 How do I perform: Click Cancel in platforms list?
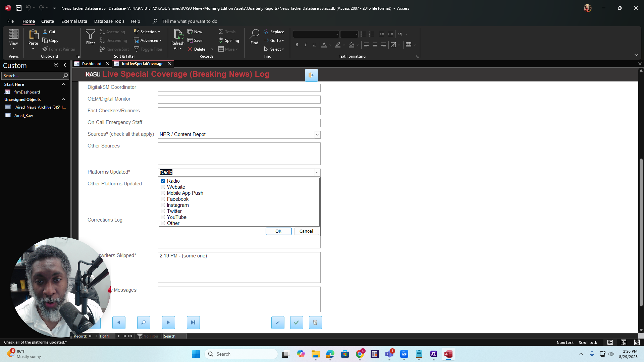pos(306,231)
